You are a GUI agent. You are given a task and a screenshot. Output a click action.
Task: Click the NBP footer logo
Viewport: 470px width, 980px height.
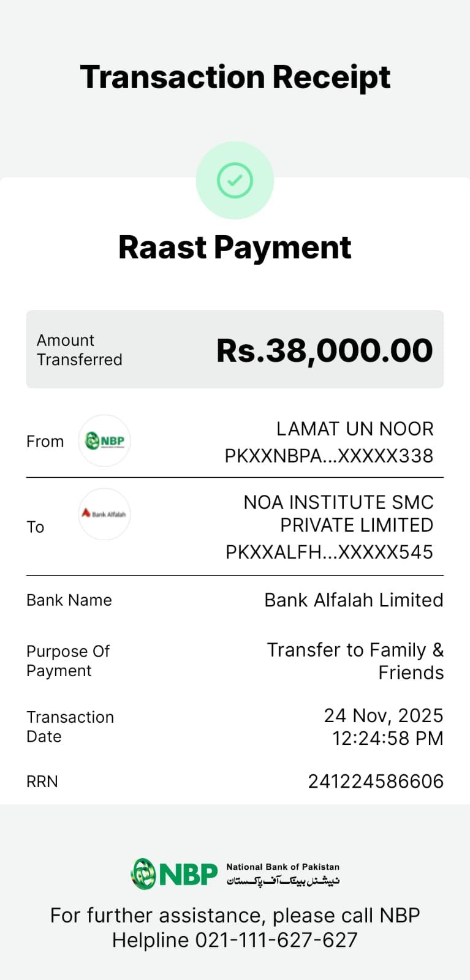point(175,873)
